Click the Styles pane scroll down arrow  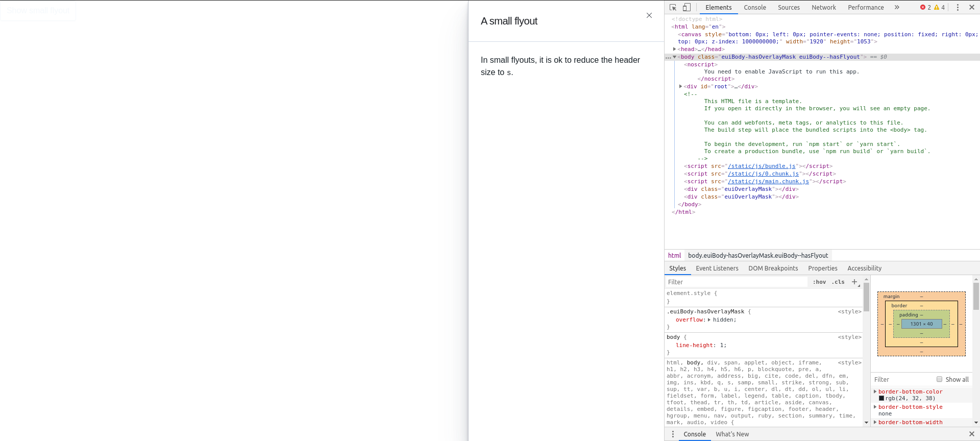pos(866,423)
